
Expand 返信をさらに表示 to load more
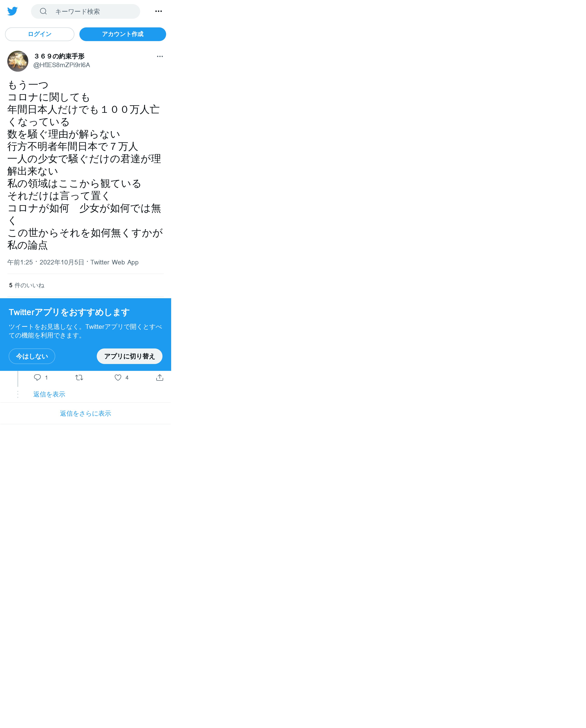tap(85, 413)
